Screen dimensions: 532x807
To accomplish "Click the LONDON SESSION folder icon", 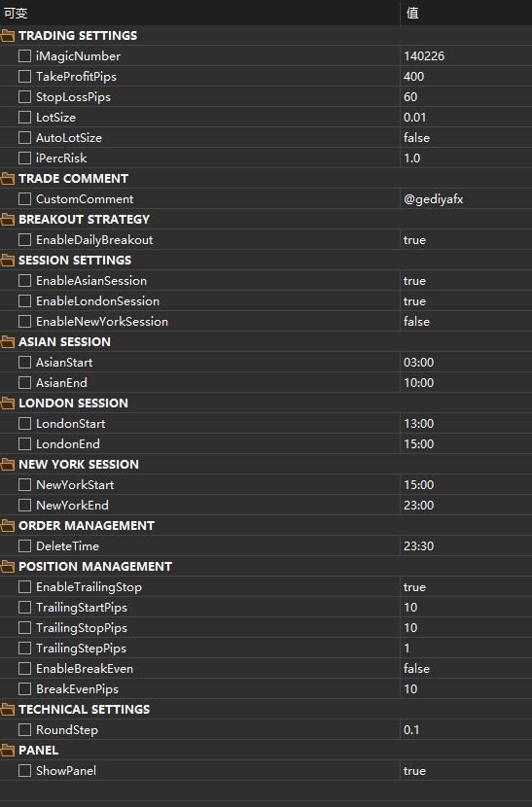I will coord(8,403).
